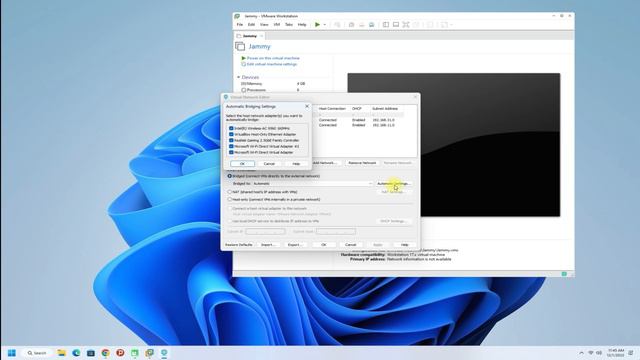Open the Edit menu in VMware Workstation
This screenshot has width=640, height=360.
(251, 24)
